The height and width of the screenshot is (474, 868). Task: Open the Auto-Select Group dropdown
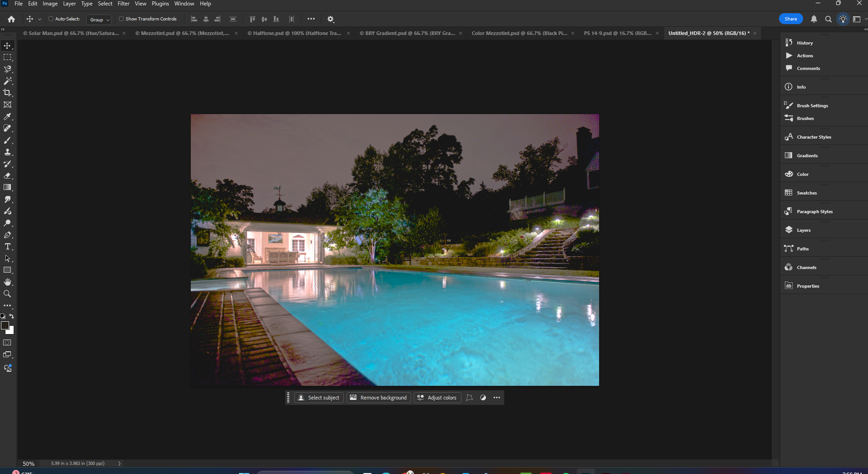98,20
